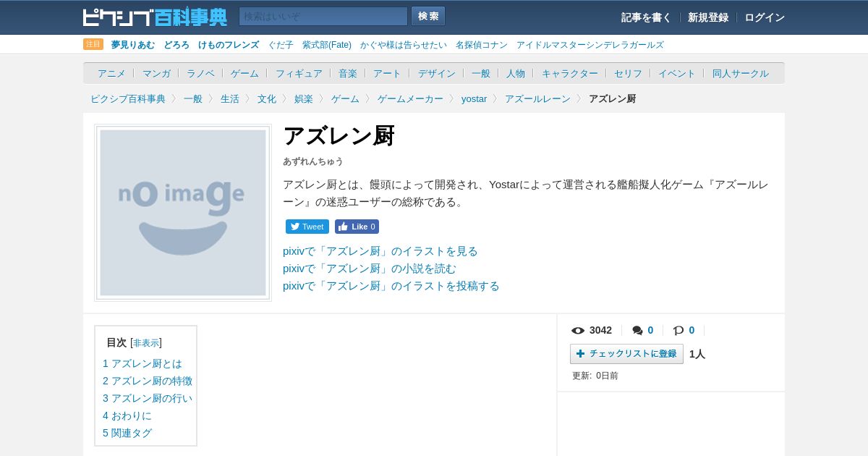Image resolution: width=868 pixels, height=456 pixels.
Task: Open the 一般 breadcrumb link
Action: pos(193,98)
